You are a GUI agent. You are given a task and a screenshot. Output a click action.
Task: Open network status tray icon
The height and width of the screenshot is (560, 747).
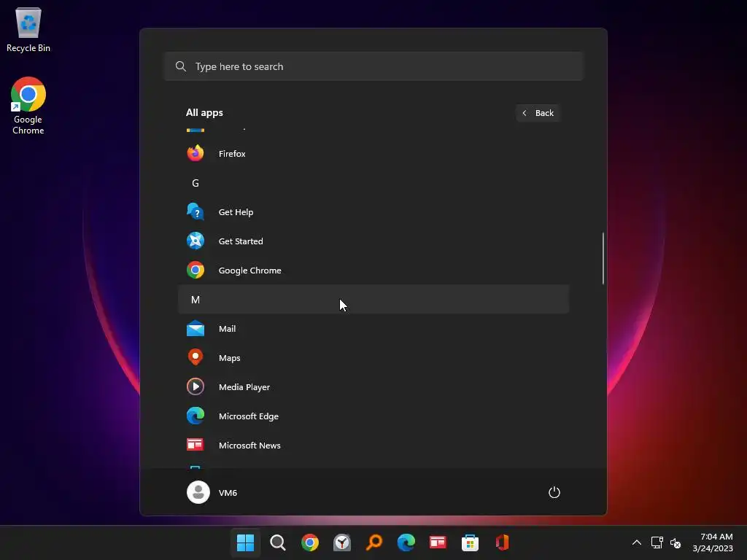tap(657, 542)
